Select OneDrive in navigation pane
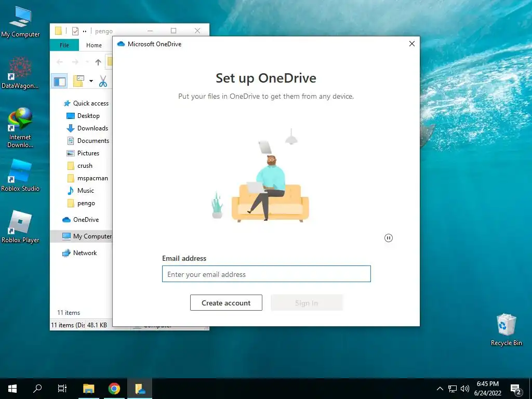The width and height of the screenshot is (532, 399). click(x=81, y=220)
